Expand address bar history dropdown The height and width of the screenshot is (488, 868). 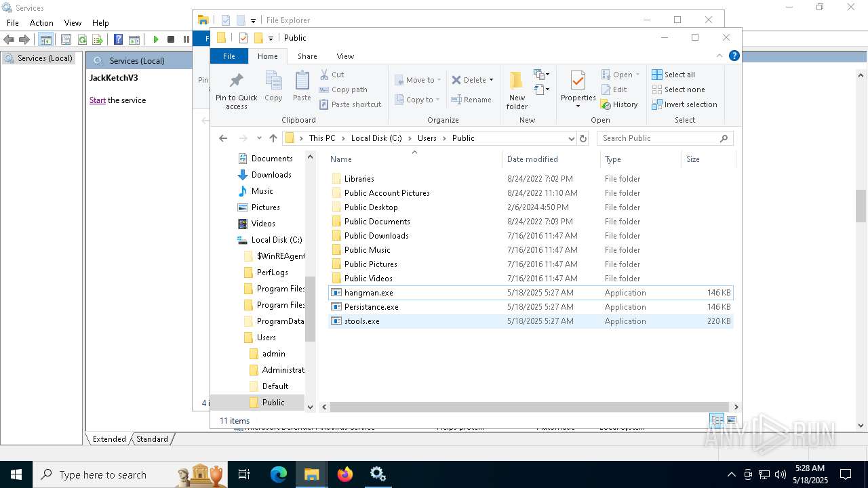coord(571,138)
